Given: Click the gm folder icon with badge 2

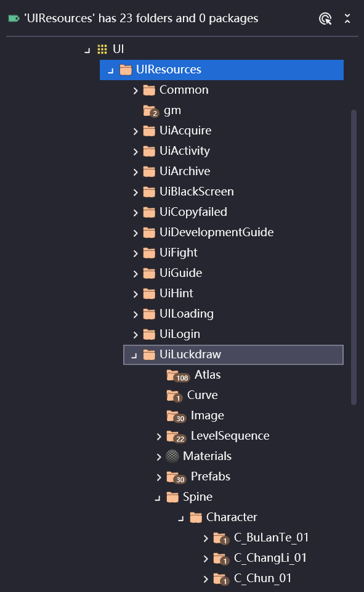Looking at the screenshot, I should [x=151, y=111].
